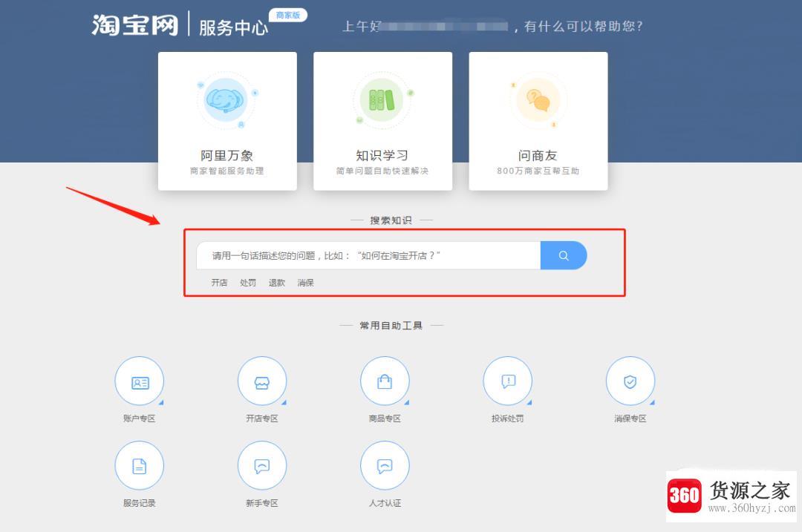The image size is (802, 532).
Task: Open the 投诉处罚 exclamation bubble icon
Action: coord(507,381)
